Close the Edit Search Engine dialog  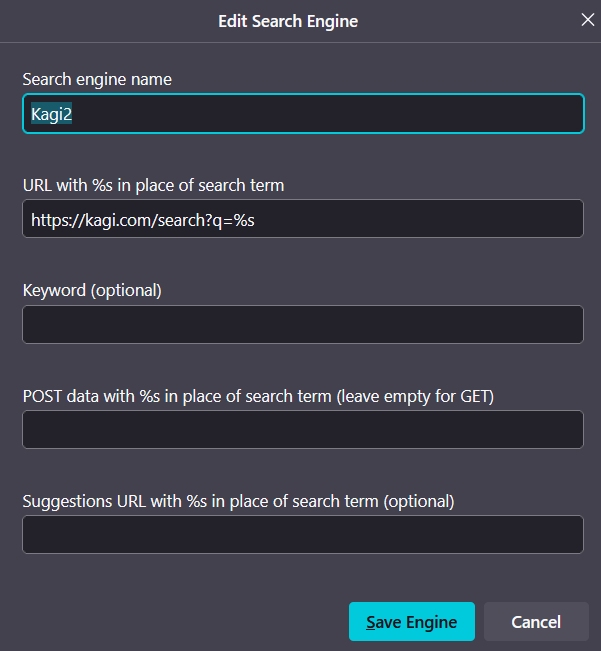coord(587,20)
